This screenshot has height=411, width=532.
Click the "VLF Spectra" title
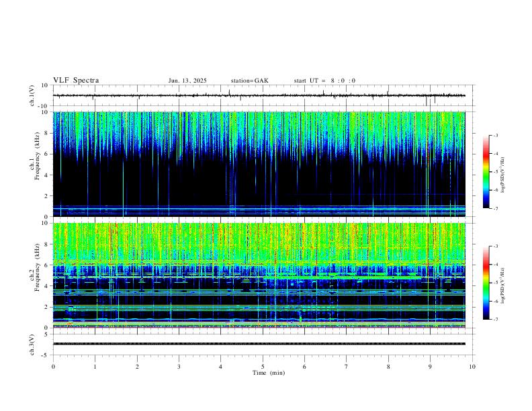point(76,81)
